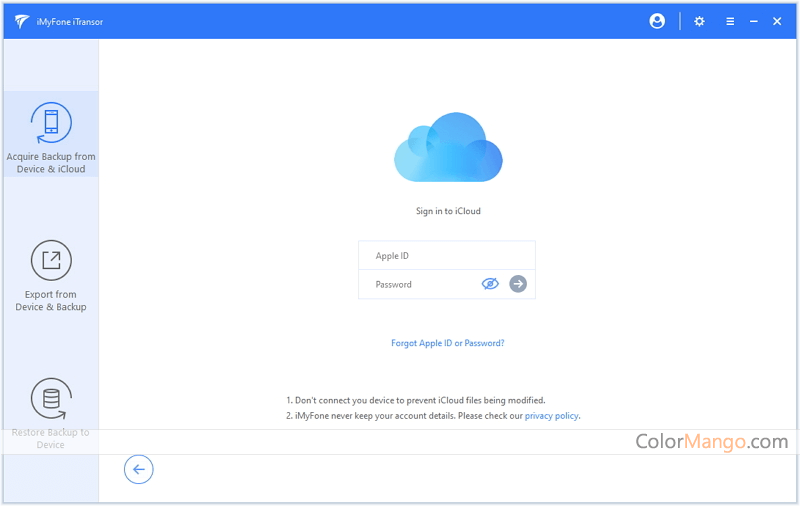Click the iCloud cloud image
Image resolution: width=800 pixels, height=506 pixels.
[448, 147]
